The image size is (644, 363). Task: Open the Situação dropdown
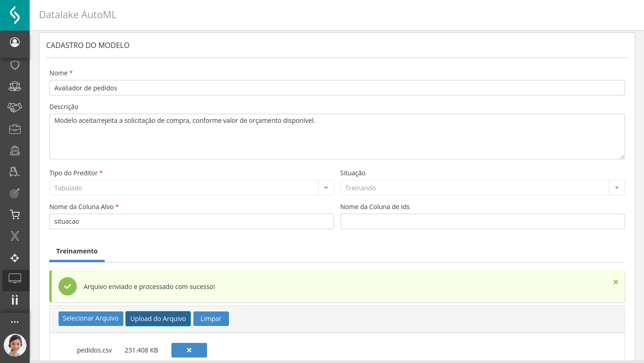tap(482, 188)
